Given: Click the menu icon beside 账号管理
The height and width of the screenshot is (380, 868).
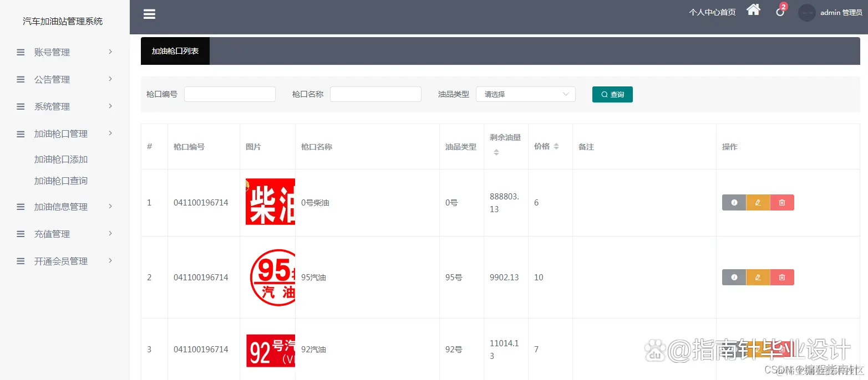Looking at the screenshot, I should (x=21, y=52).
